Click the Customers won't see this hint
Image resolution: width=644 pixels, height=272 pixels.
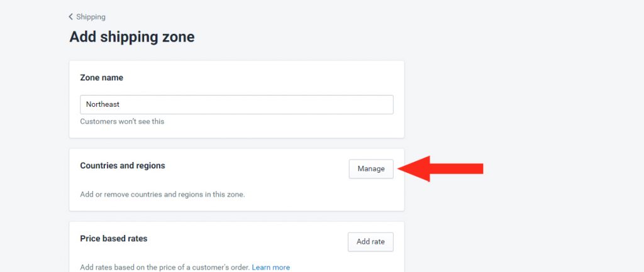tap(122, 121)
